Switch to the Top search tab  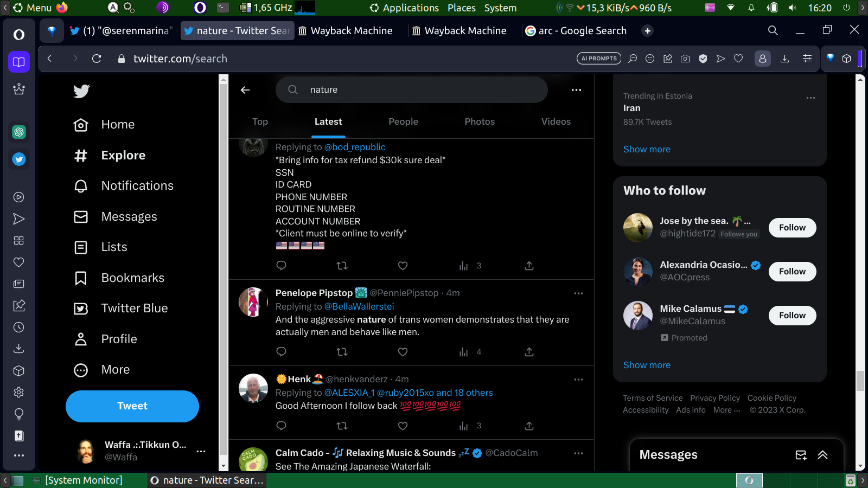tap(260, 122)
